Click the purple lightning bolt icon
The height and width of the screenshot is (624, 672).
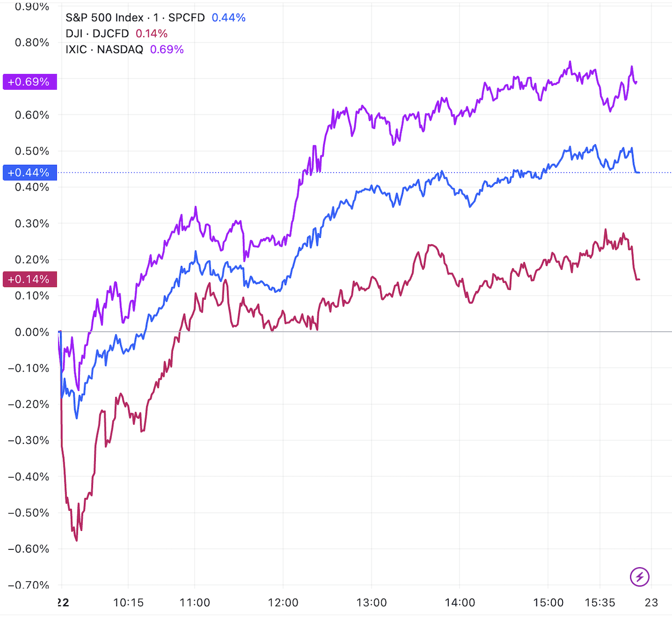pos(640,577)
